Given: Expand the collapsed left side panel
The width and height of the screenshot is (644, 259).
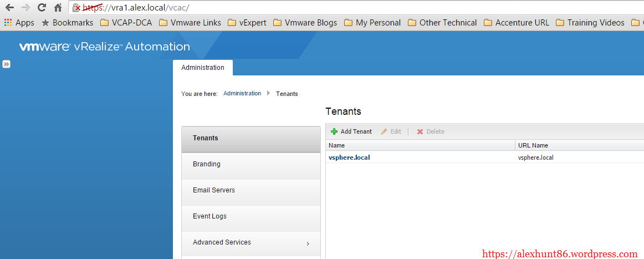Looking at the screenshot, I should pyautogui.click(x=7, y=64).
